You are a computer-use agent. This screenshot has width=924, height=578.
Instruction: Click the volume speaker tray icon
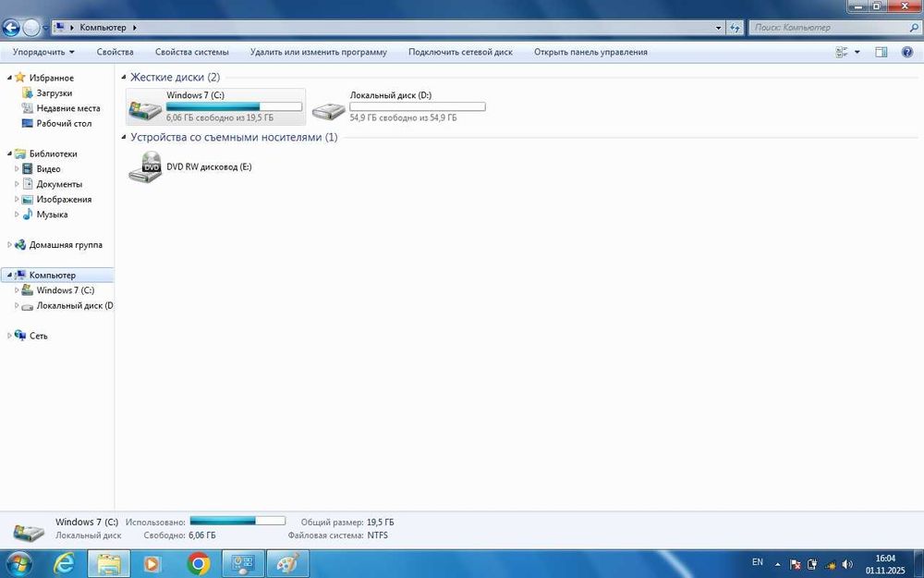[x=847, y=564]
